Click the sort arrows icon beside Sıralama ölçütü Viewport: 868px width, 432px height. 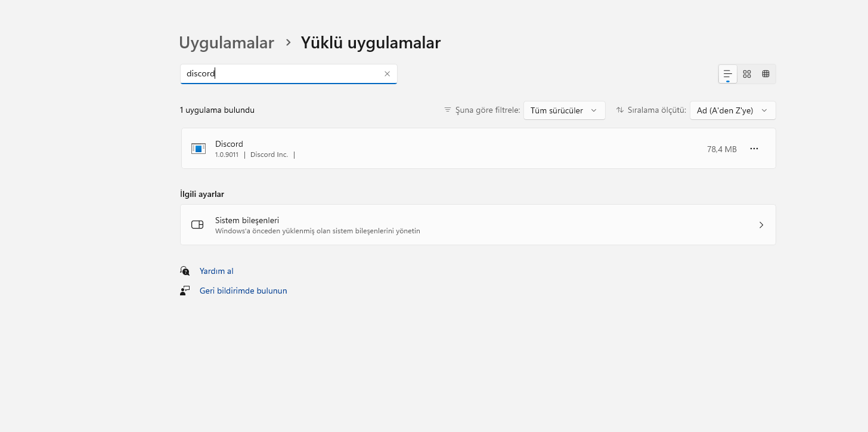click(x=620, y=110)
